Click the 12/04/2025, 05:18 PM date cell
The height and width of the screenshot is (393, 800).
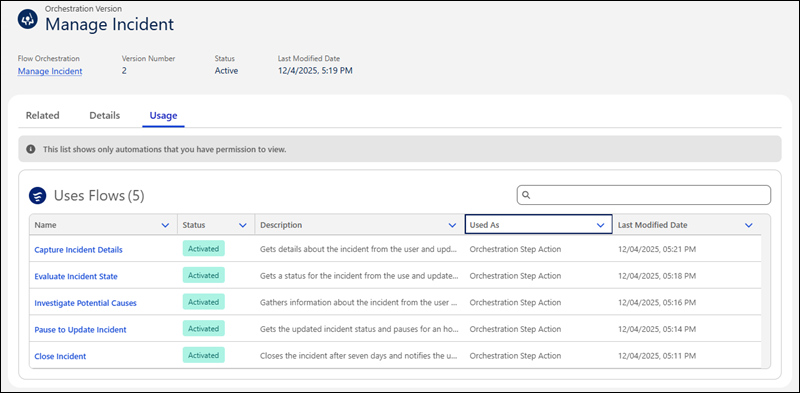657,276
